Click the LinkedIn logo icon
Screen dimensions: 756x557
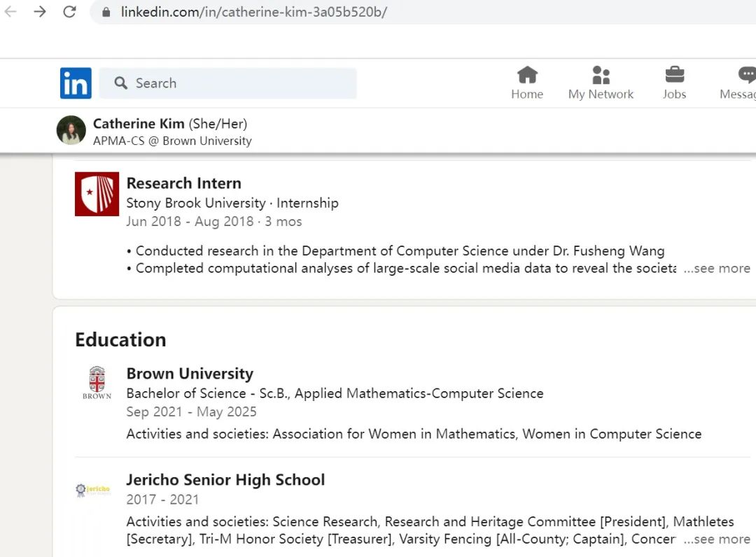tap(76, 83)
